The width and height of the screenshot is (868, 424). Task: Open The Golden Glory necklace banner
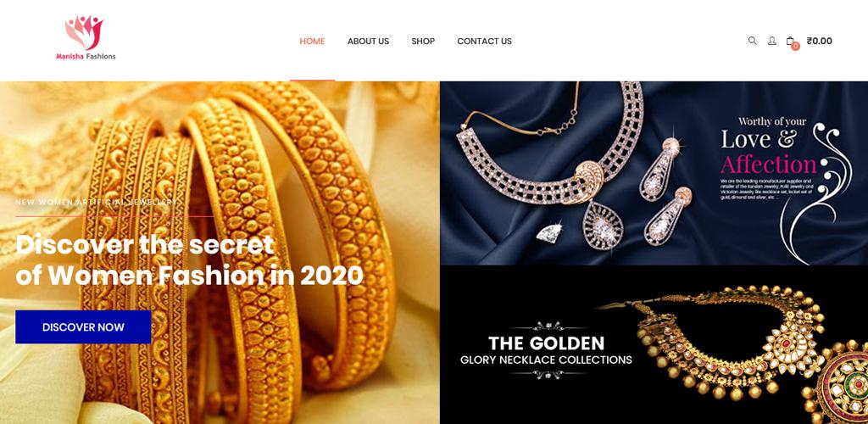pyautogui.click(x=654, y=345)
